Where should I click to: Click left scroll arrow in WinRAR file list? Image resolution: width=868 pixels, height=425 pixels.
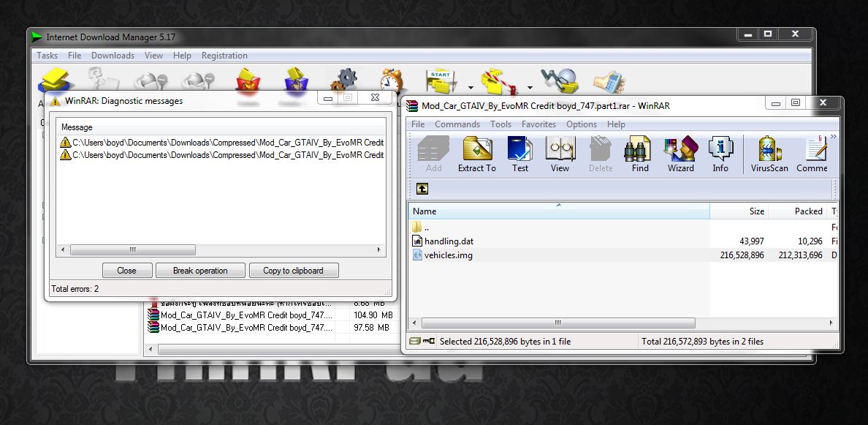click(x=414, y=323)
